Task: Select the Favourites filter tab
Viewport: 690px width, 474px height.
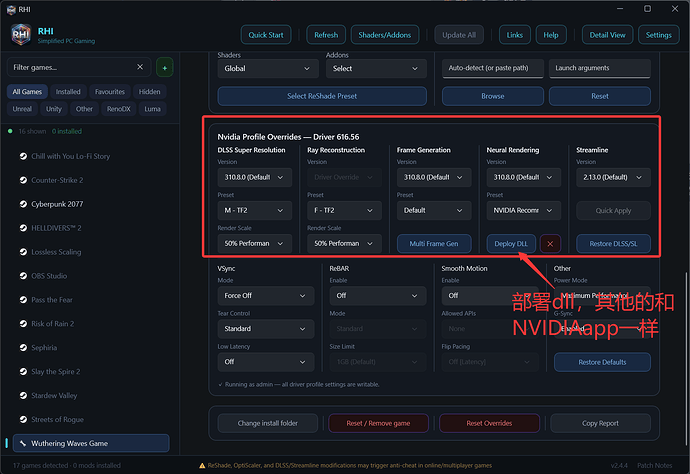Action: 110,92
